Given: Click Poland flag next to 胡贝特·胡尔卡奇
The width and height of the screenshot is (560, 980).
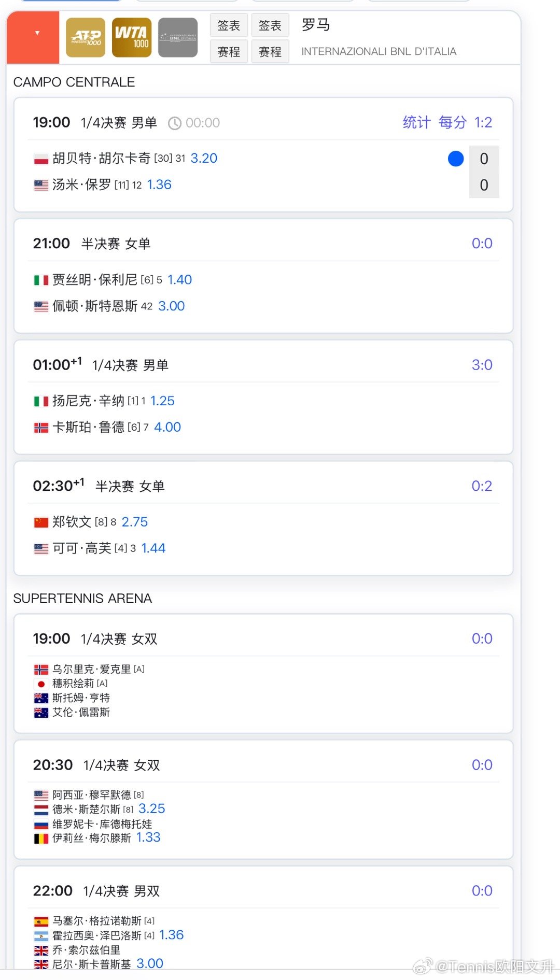Looking at the screenshot, I should (x=41, y=159).
